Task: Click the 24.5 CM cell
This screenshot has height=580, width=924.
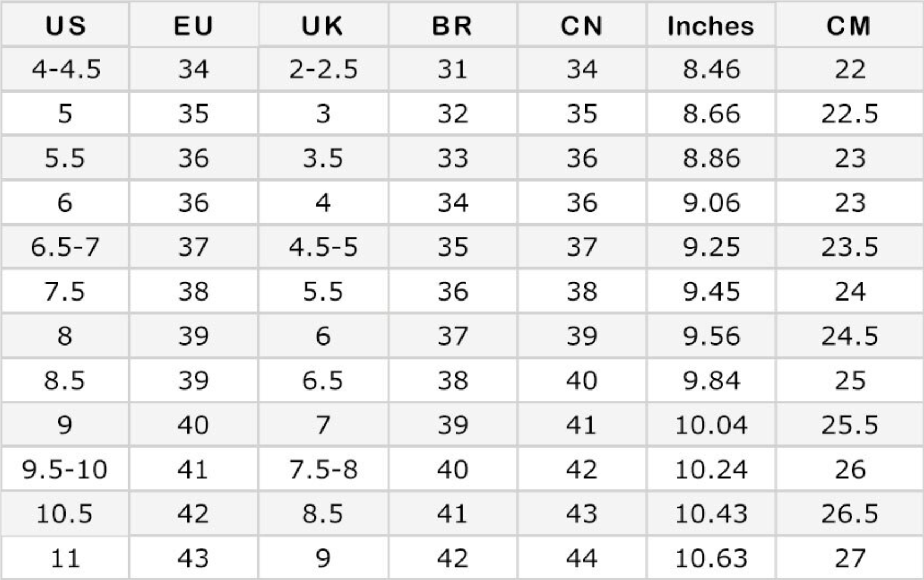Action: [849, 336]
